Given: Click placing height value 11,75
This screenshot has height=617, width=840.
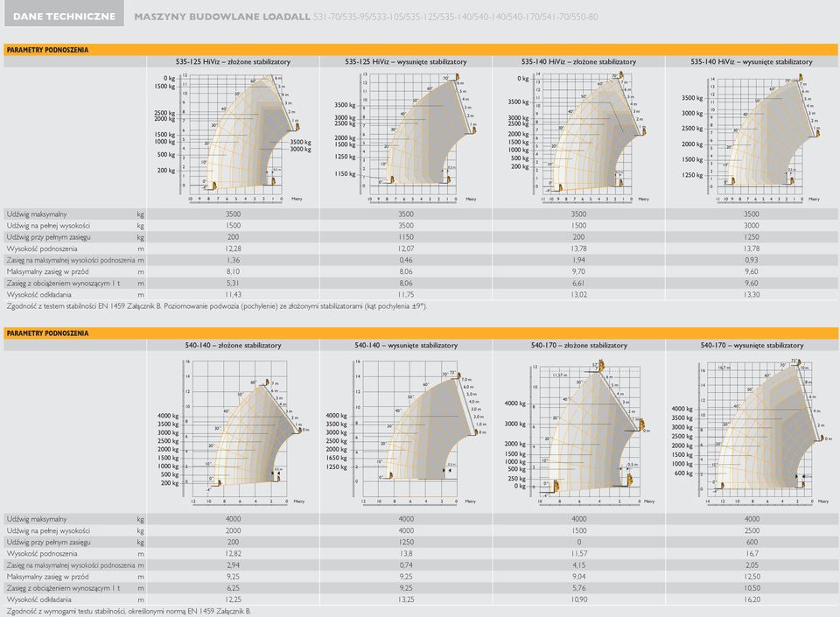Looking at the screenshot, I should 405,295.
